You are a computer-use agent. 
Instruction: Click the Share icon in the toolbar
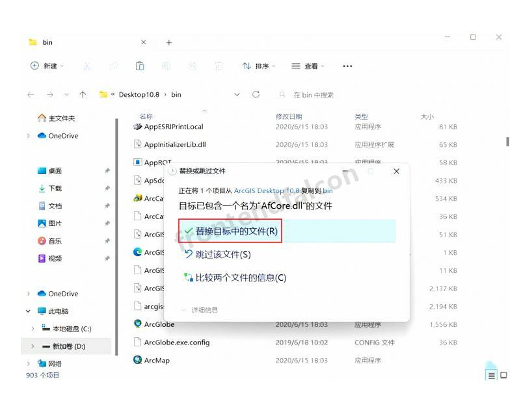pyautogui.click(x=192, y=66)
